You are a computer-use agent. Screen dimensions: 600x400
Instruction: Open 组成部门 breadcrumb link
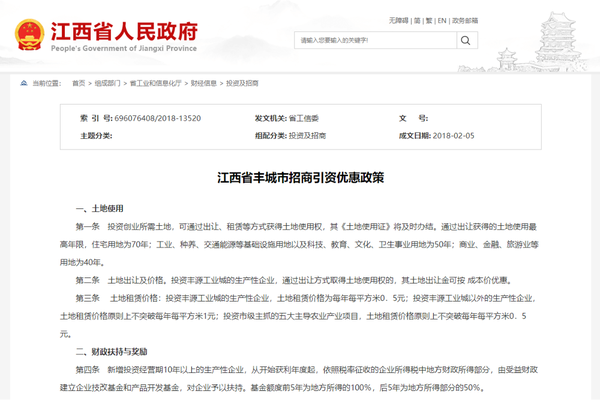[x=108, y=83]
